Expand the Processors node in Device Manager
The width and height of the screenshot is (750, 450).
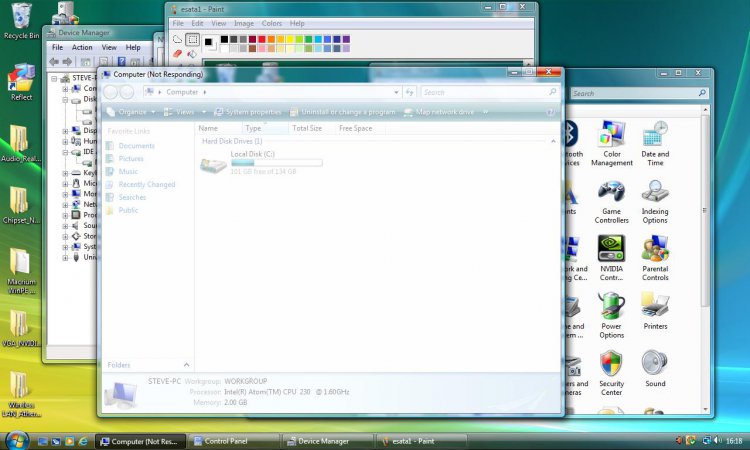65,215
